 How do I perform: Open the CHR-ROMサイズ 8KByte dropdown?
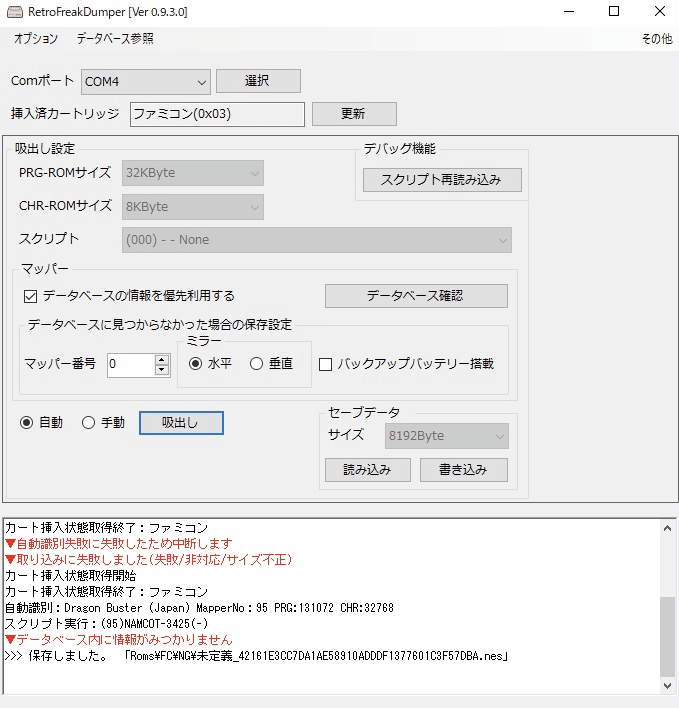click(x=193, y=207)
